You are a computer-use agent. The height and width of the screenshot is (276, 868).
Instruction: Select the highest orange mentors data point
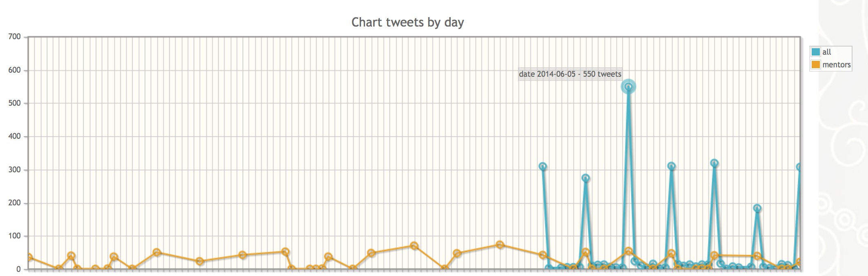(500, 245)
